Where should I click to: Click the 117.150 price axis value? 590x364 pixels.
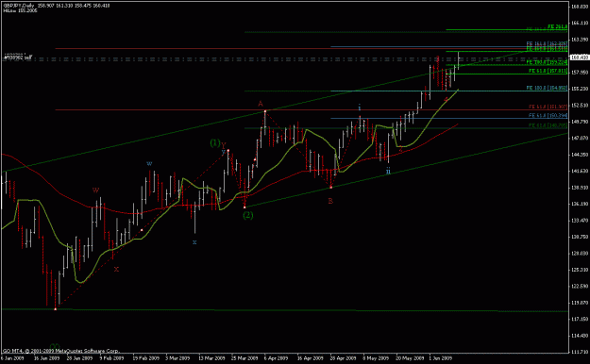point(580,319)
